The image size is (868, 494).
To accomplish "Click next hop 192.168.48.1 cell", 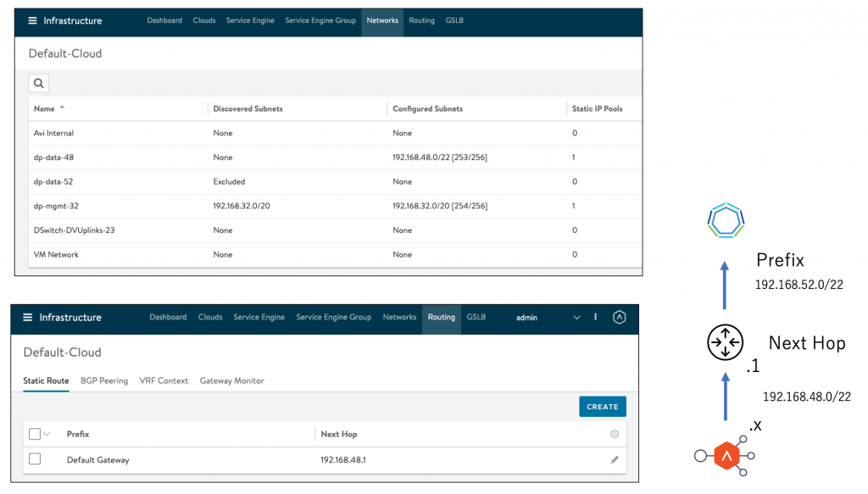I will [343, 460].
